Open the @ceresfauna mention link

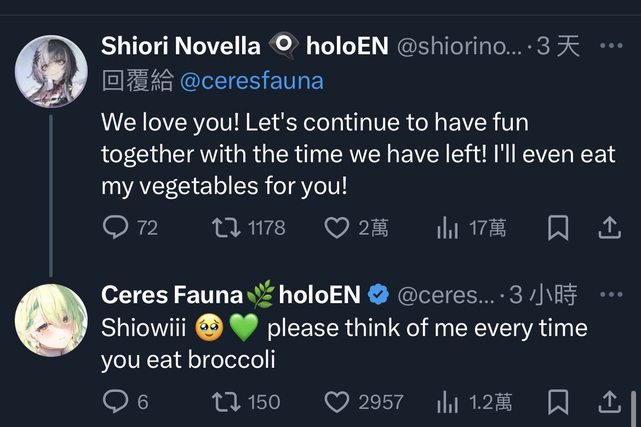click(252, 81)
